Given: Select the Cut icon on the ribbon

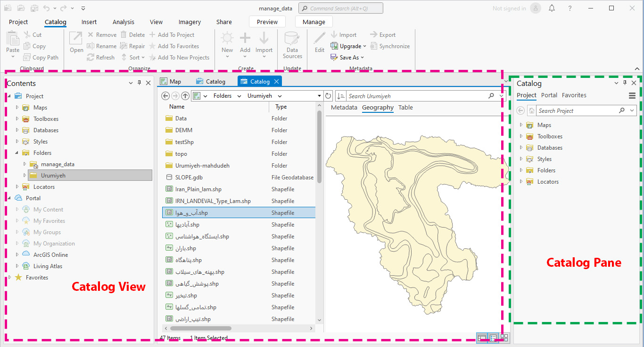Looking at the screenshot, I should click(x=27, y=34).
